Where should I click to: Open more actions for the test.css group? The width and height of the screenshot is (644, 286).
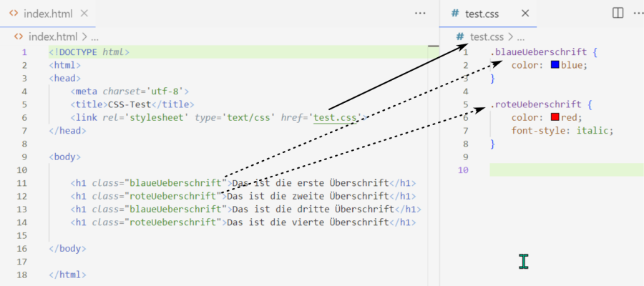point(635,13)
